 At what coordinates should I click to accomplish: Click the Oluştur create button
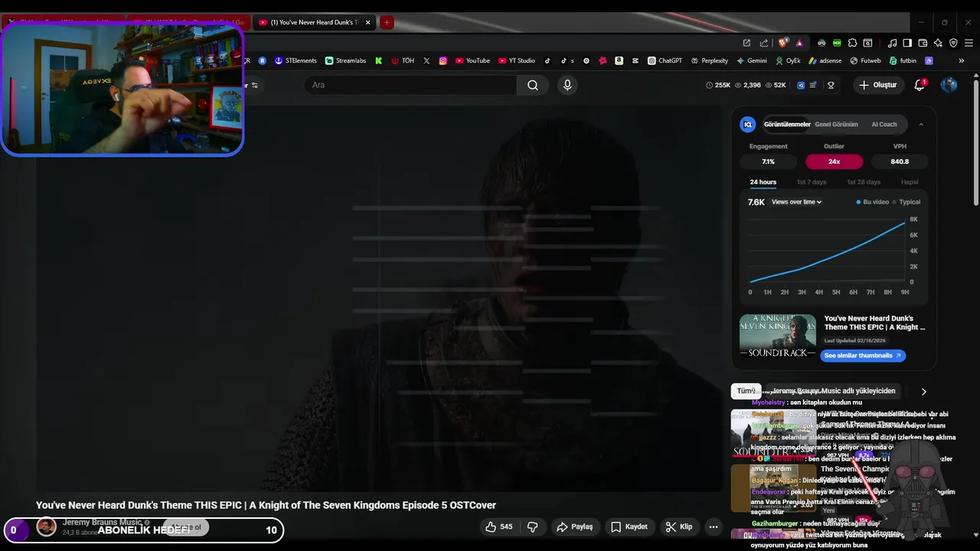click(x=877, y=85)
